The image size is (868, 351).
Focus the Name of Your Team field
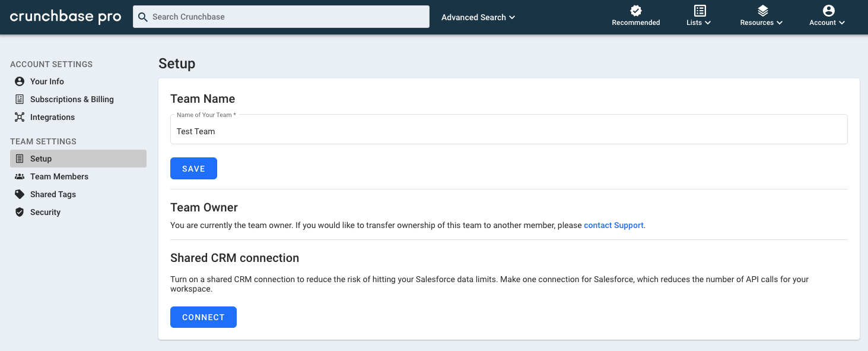(508, 129)
